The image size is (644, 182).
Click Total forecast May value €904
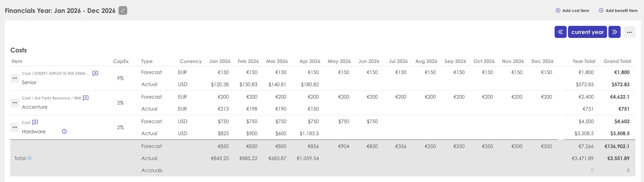pyautogui.click(x=343, y=146)
